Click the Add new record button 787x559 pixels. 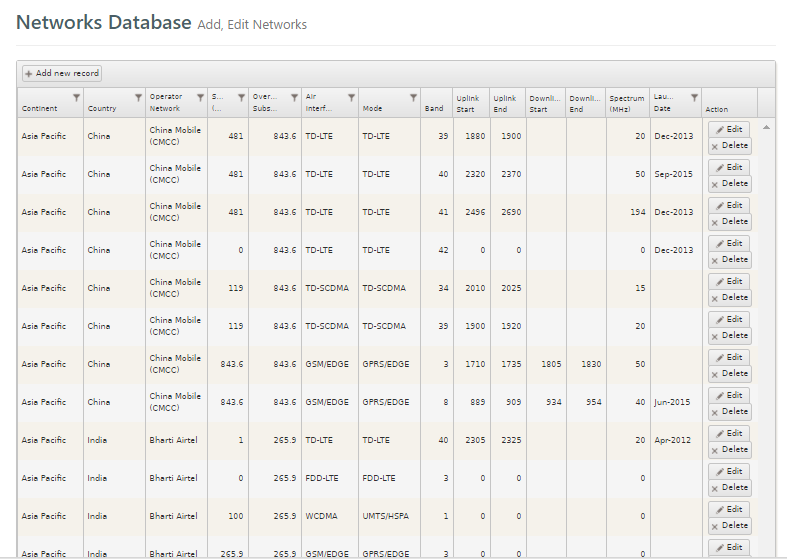coord(62,73)
